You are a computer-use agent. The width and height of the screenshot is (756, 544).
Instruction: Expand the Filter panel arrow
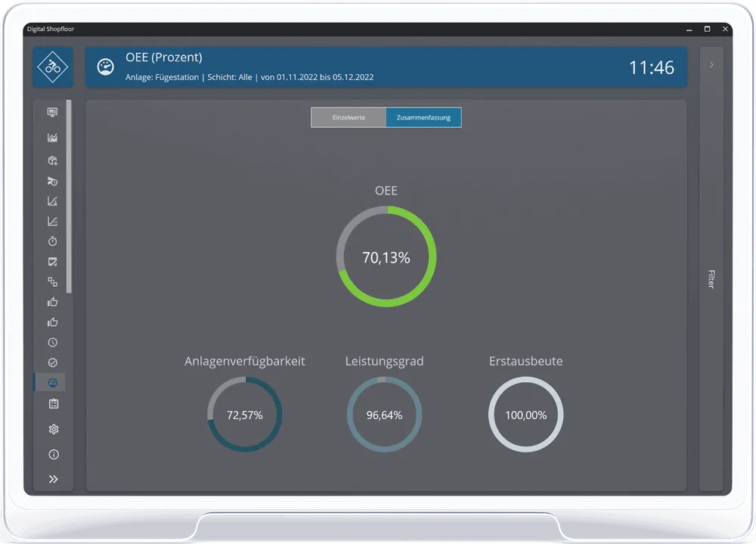(711, 64)
